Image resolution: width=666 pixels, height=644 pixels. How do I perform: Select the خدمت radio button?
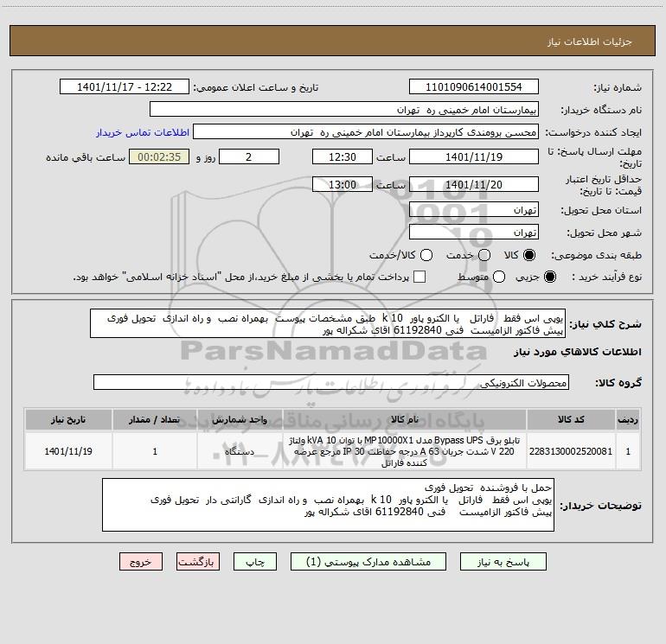click(484, 255)
